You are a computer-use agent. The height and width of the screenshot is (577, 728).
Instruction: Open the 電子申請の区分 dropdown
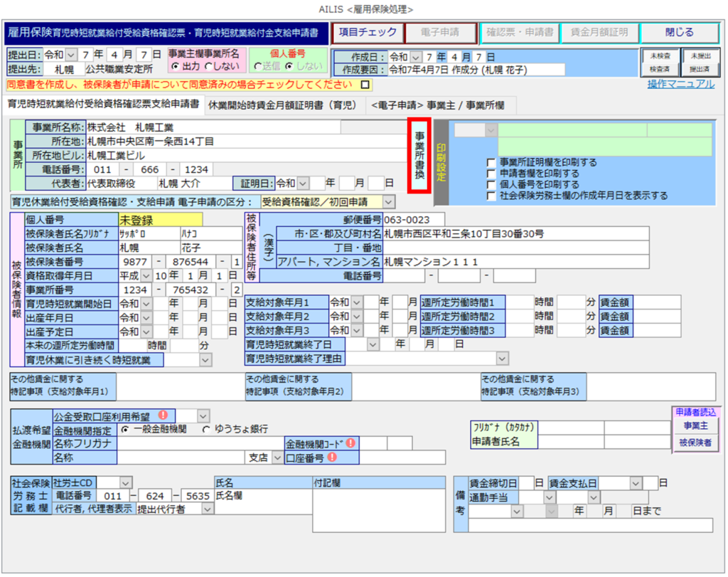[x=389, y=202]
